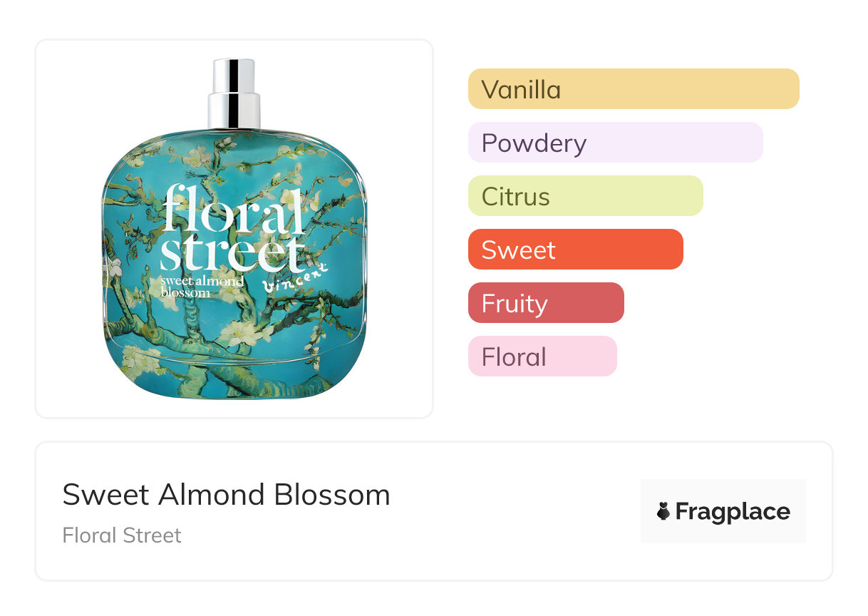Click the Fragplace wordmark text
The image size is (868, 616).
(733, 511)
